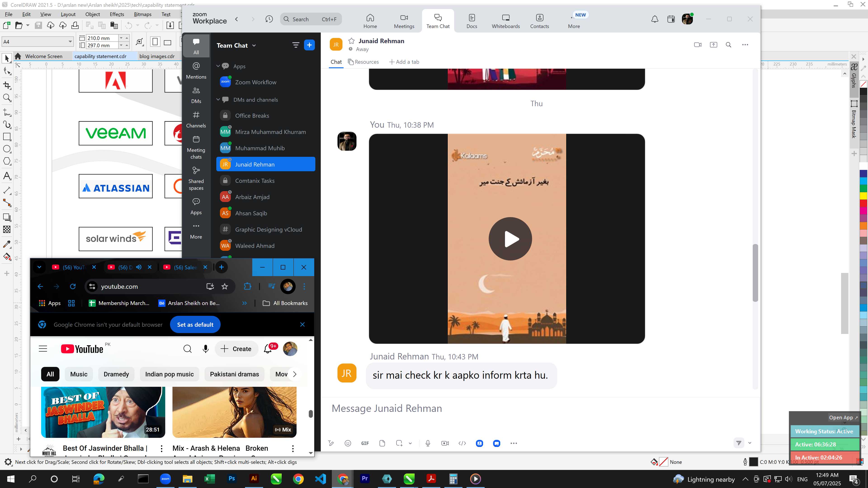This screenshot has height=488, width=868.
Task: Open DMs in Zoom sidebar
Action: click(196, 95)
